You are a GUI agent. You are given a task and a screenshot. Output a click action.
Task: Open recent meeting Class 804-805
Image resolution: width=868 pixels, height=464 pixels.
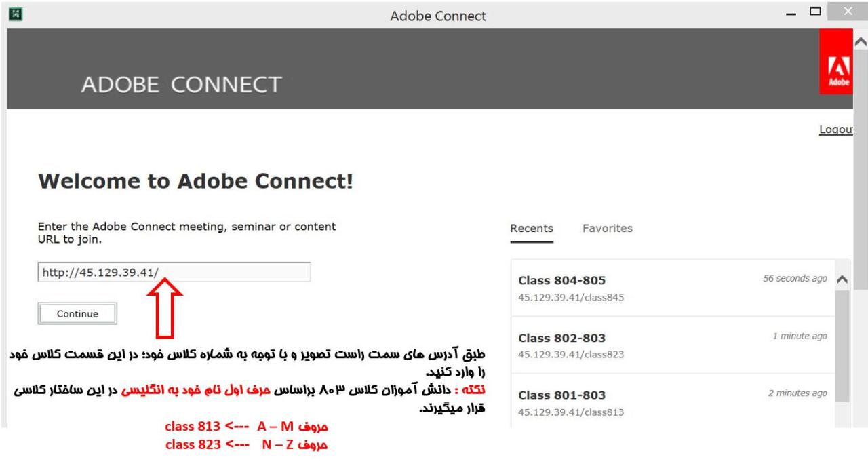pyautogui.click(x=672, y=288)
